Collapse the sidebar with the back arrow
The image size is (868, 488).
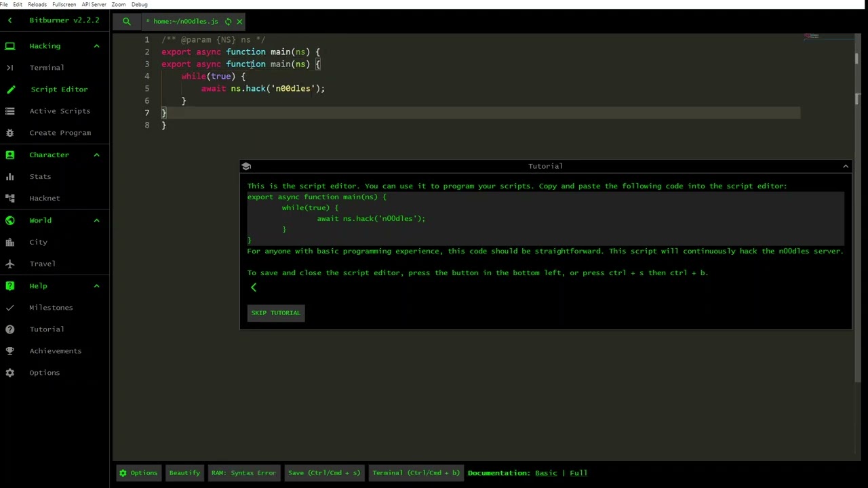pos(10,20)
